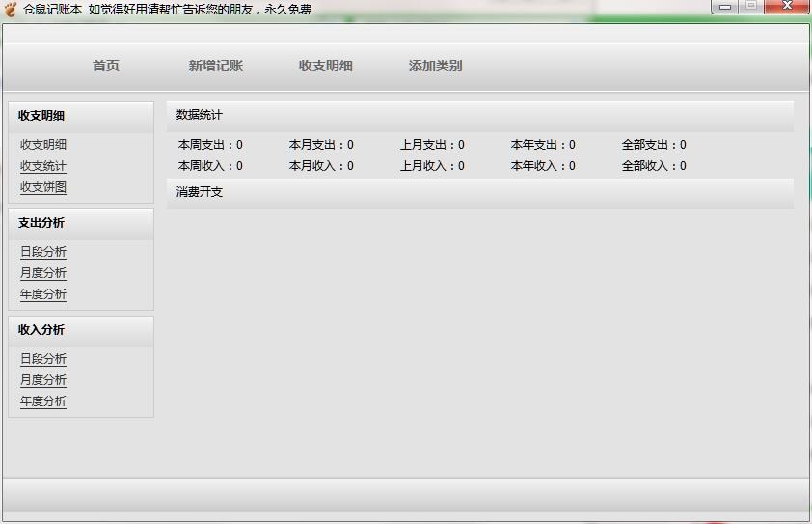Open the 添加类别 tab
Viewport: 812px width, 524px height.
point(436,66)
